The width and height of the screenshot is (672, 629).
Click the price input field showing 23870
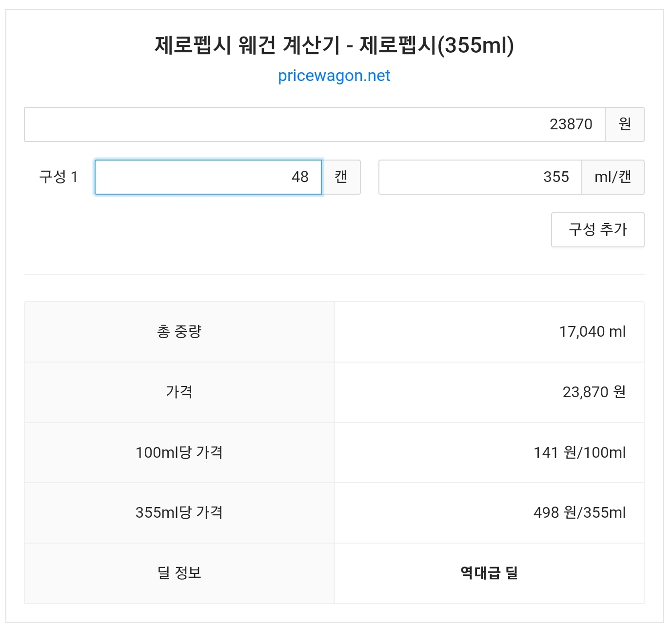tap(315, 124)
